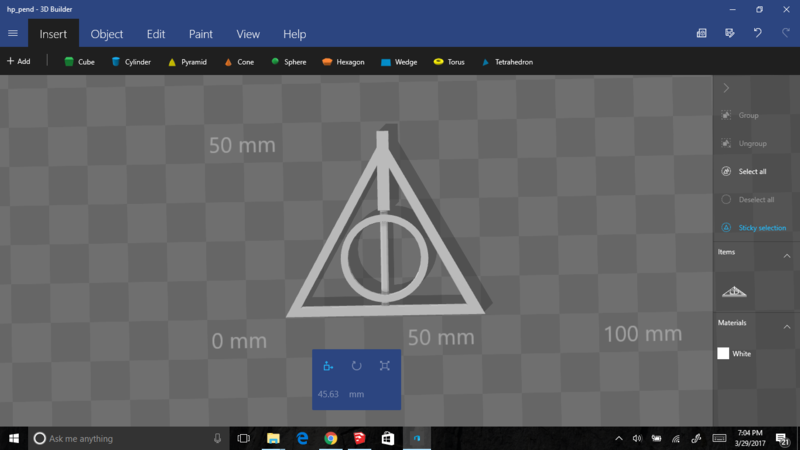
Task: Insert a Tetrahedron shape
Action: click(x=507, y=62)
